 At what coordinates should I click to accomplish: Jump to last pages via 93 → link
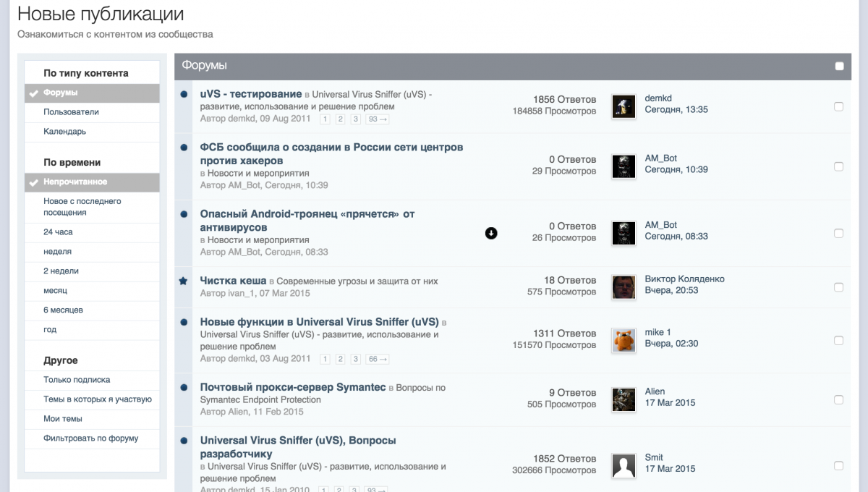tap(378, 119)
